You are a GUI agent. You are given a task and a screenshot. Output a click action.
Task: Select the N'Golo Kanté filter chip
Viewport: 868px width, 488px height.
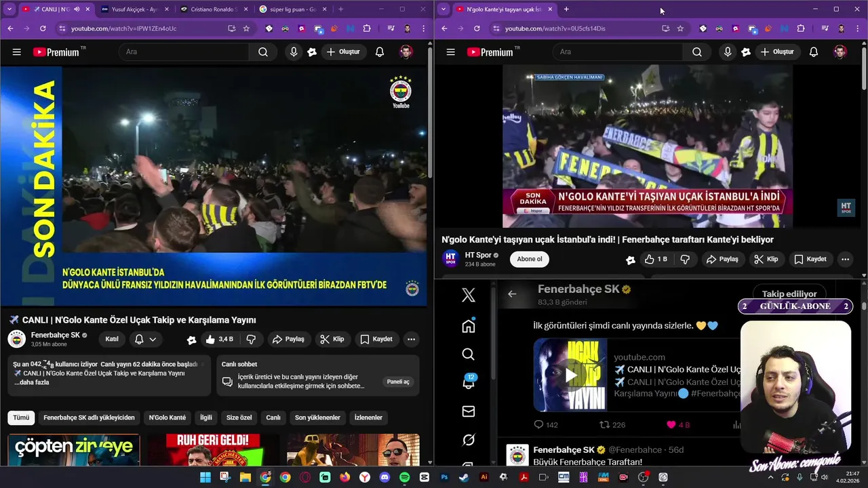tap(167, 418)
